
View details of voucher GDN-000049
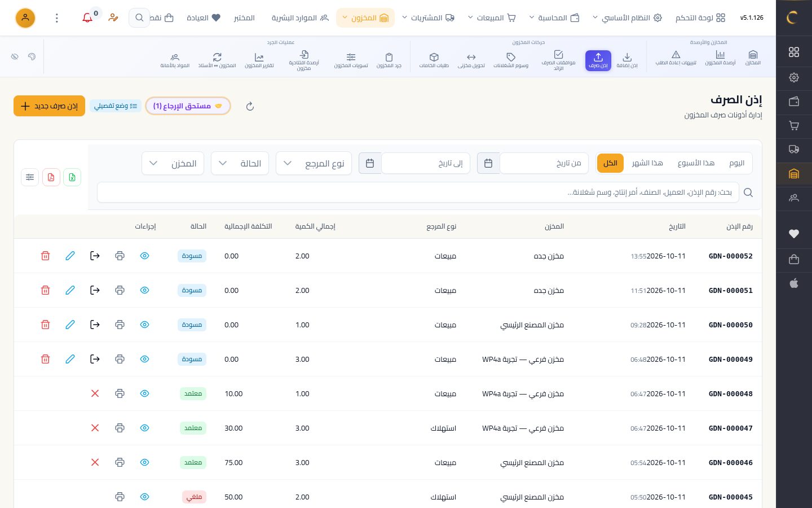[x=144, y=359]
